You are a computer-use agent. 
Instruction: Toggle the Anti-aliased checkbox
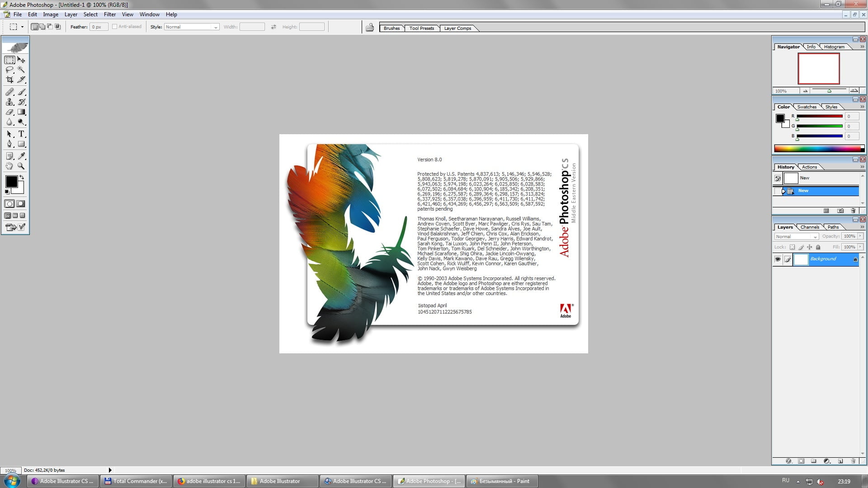[x=115, y=27]
